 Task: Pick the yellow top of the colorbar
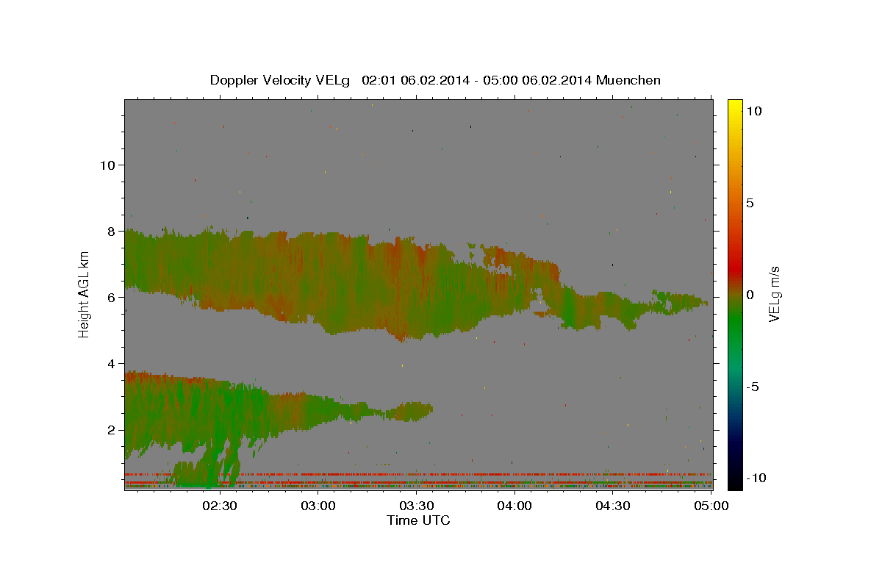734,107
